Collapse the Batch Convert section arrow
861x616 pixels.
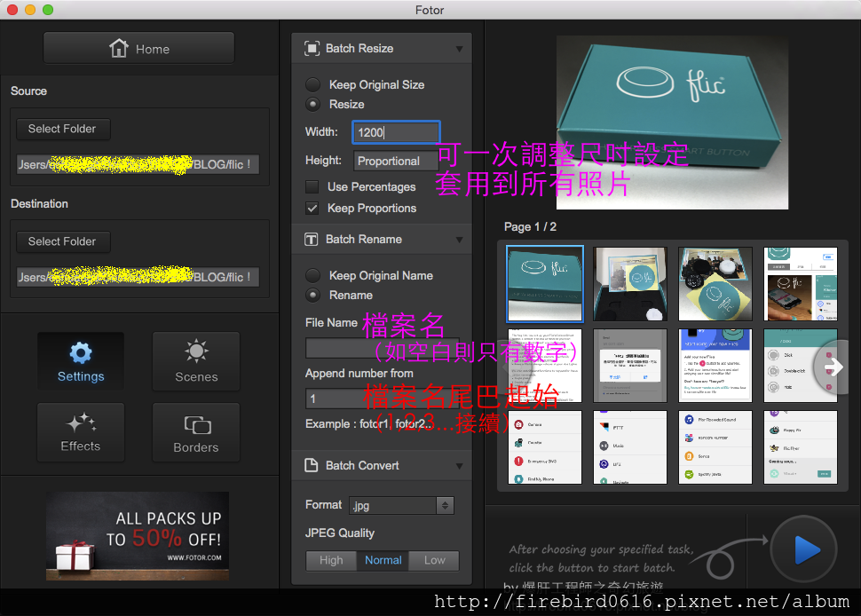coord(459,466)
